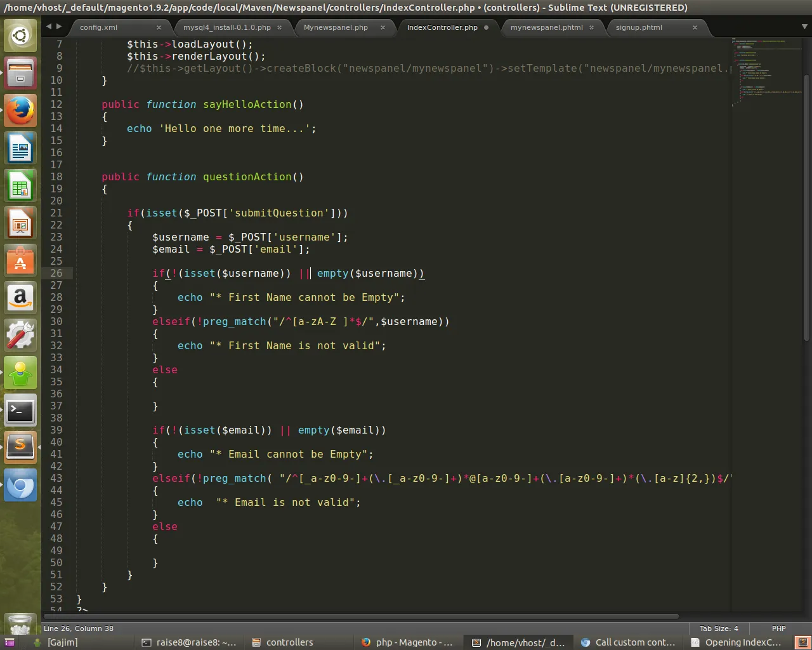Switch to the Mynewspanel.php tab
The height and width of the screenshot is (650, 812).
(336, 27)
